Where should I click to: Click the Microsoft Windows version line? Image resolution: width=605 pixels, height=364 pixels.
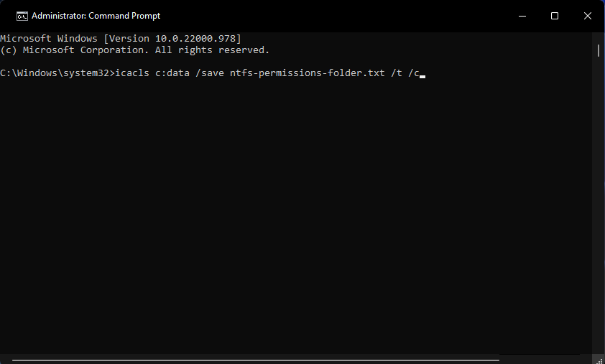[x=121, y=37]
